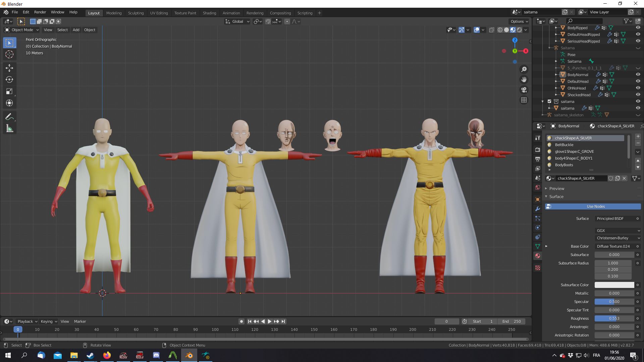This screenshot has height=362, width=644.
Task: Open Global transform orientation dropdown
Action: coord(237,21)
